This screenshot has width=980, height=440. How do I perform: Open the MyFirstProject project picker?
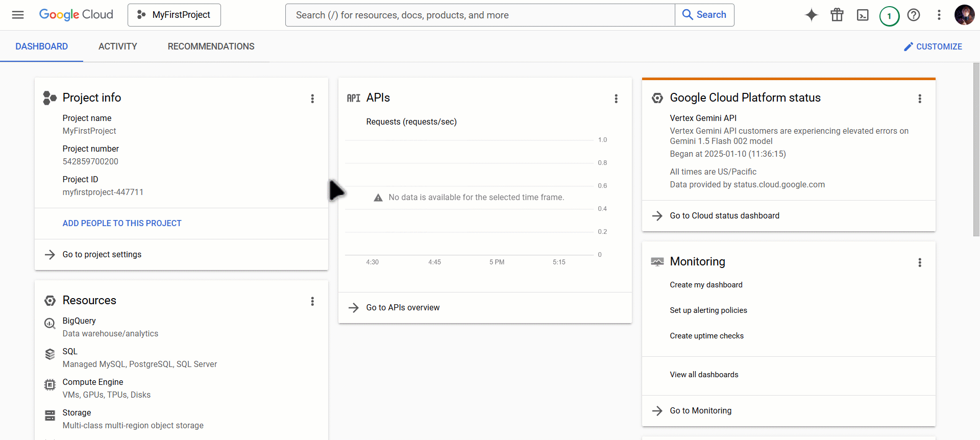click(174, 15)
